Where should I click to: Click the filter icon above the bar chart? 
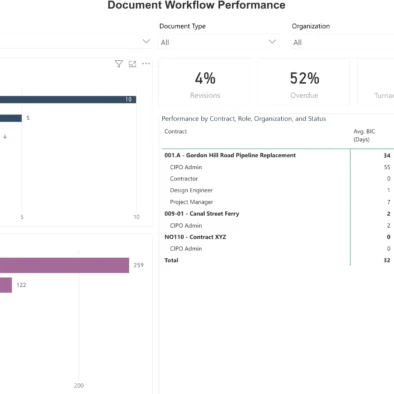119,64
